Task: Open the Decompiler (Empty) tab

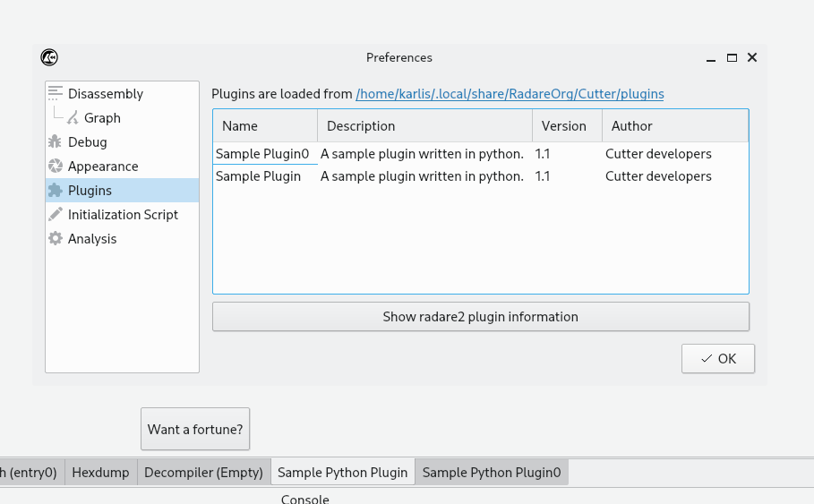Action: (x=203, y=473)
